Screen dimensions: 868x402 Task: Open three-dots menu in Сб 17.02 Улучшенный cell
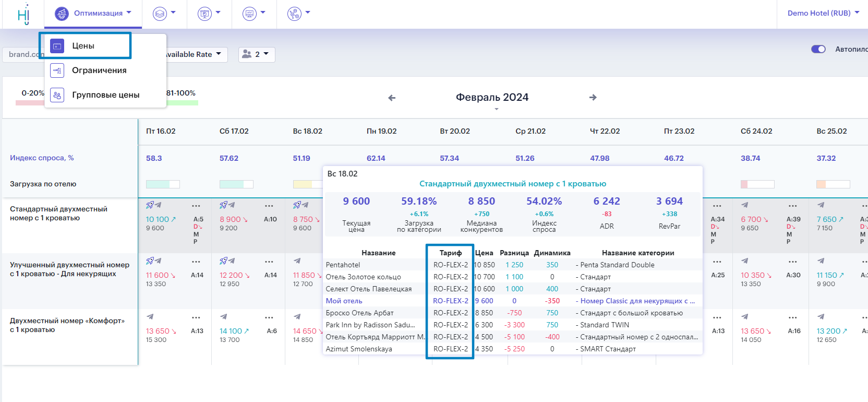[269, 262]
